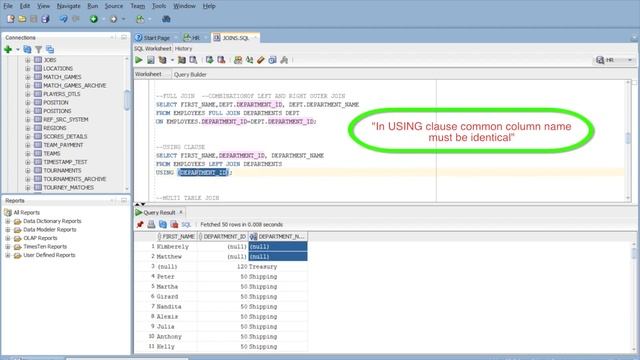The height and width of the screenshot is (360, 640).
Task: Select the TOURNAMENTS table in tree
Action: click(x=62, y=170)
